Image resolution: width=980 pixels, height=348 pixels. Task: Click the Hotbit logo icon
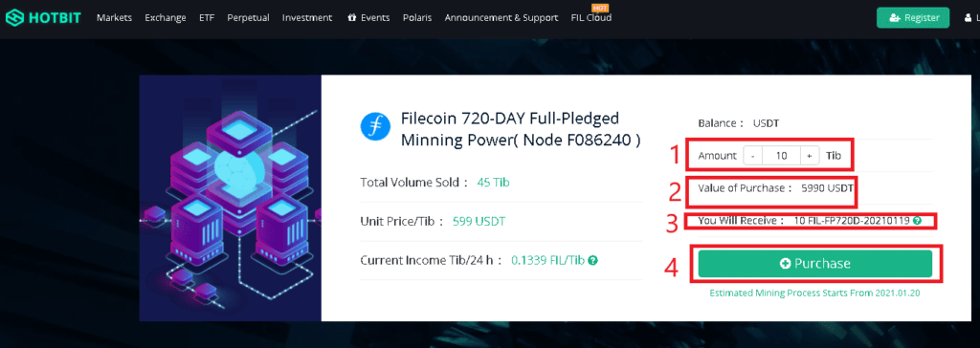14,17
